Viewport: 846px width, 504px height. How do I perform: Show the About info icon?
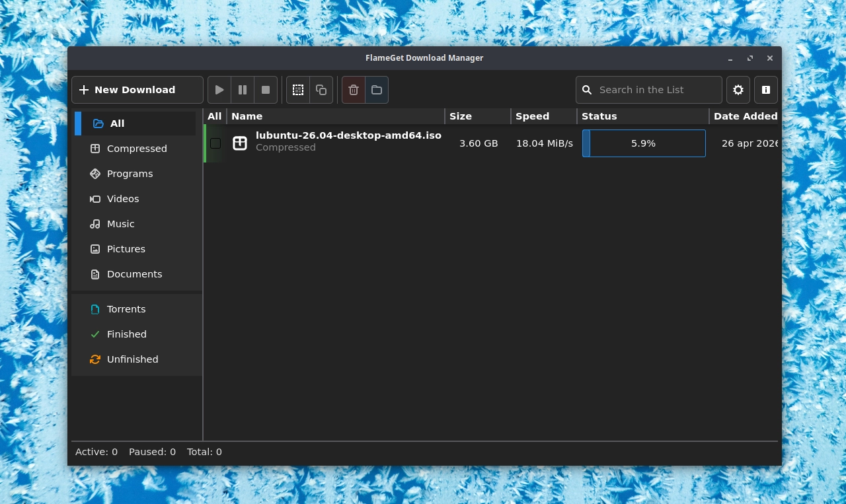click(766, 90)
